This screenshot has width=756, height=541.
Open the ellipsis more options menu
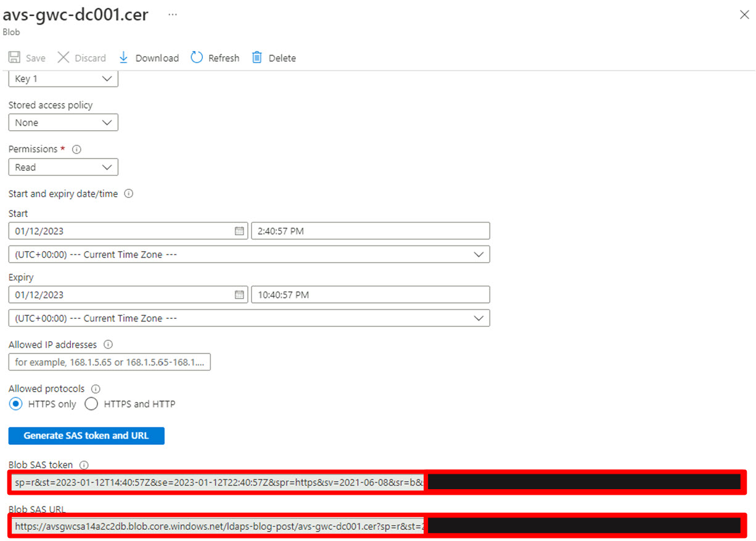pos(173,15)
